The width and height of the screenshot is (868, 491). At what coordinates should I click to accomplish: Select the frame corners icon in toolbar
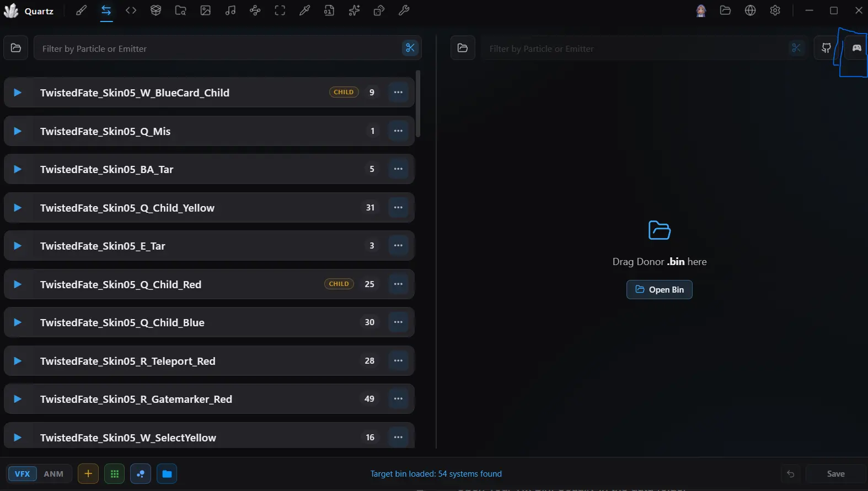pos(280,10)
